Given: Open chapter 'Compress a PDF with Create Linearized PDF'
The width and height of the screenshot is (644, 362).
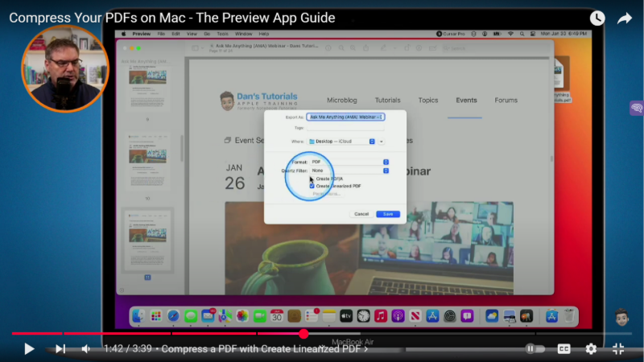Looking at the screenshot, I should [265, 349].
